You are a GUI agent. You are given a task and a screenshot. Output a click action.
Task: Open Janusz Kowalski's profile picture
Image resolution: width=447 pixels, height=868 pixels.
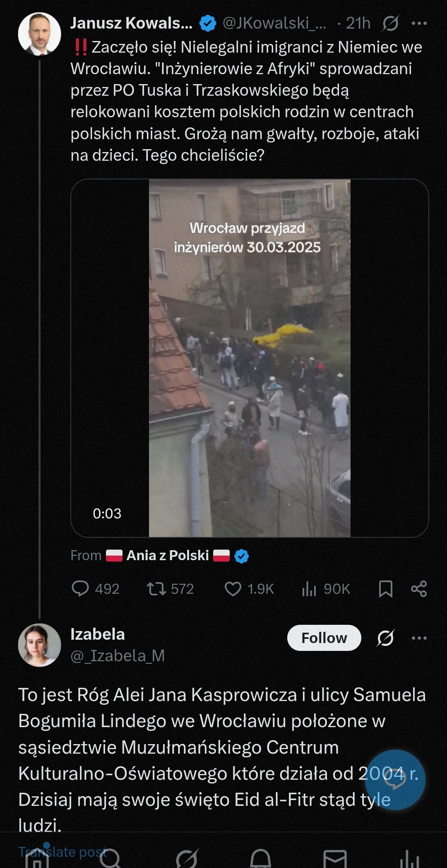pyautogui.click(x=40, y=34)
